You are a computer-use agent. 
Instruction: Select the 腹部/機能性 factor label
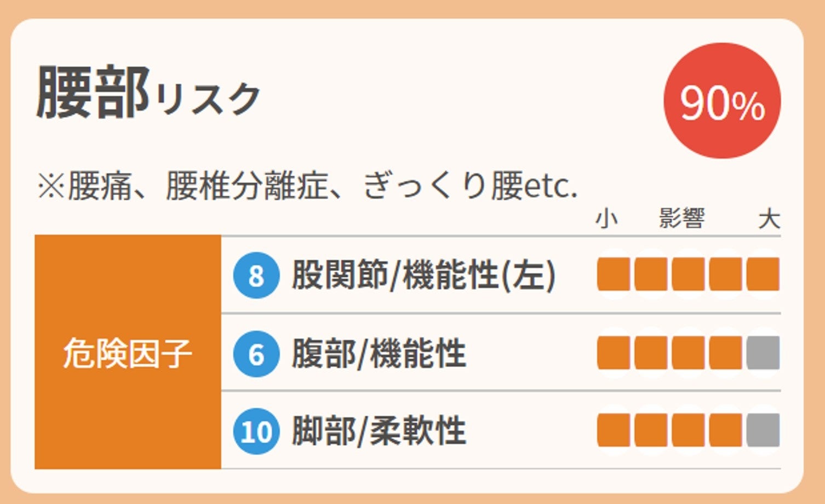[379, 353]
